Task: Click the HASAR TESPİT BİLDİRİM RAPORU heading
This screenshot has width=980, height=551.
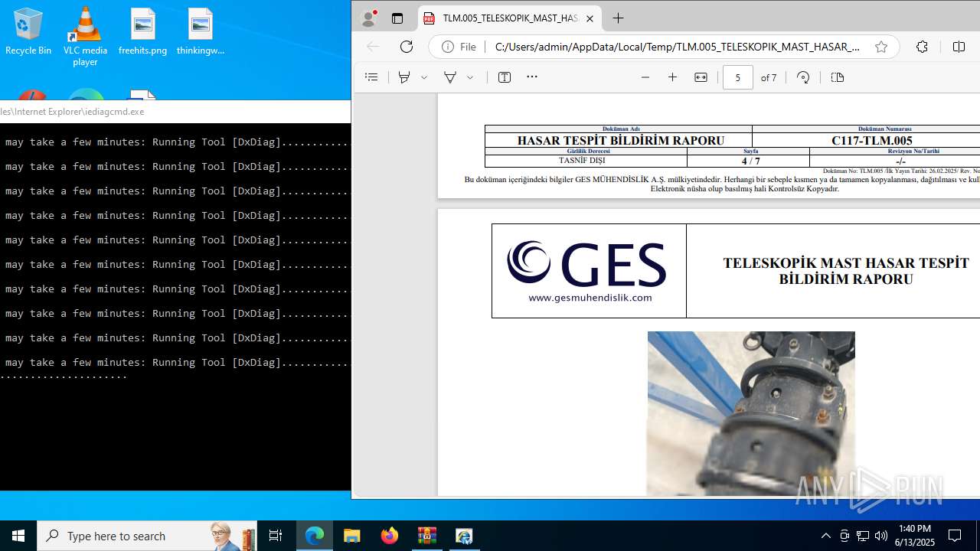Action: pyautogui.click(x=620, y=141)
